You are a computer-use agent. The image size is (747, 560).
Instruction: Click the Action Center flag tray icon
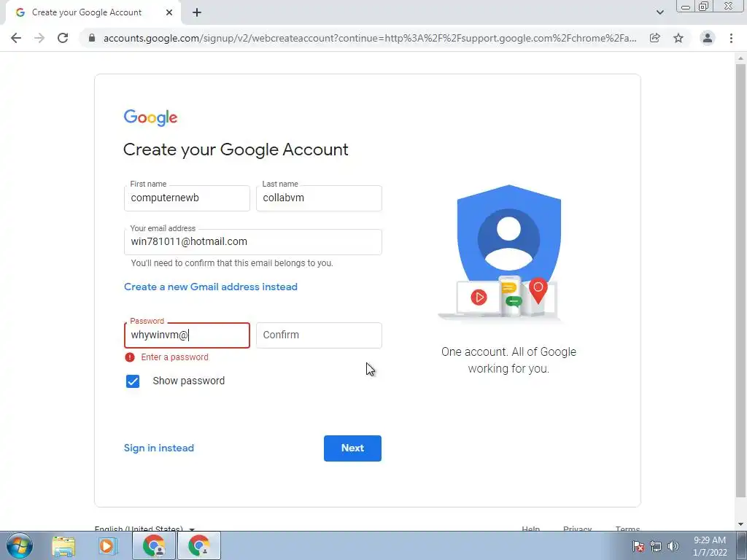coord(638,547)
